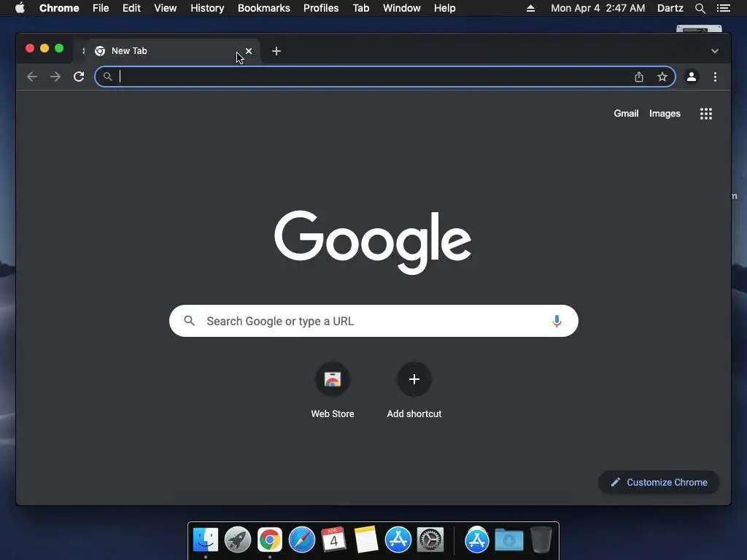The width and height of the screenshot is (747, 560).
Task: Click the Dartz user name in the menu bar
Action: point(670,8)
